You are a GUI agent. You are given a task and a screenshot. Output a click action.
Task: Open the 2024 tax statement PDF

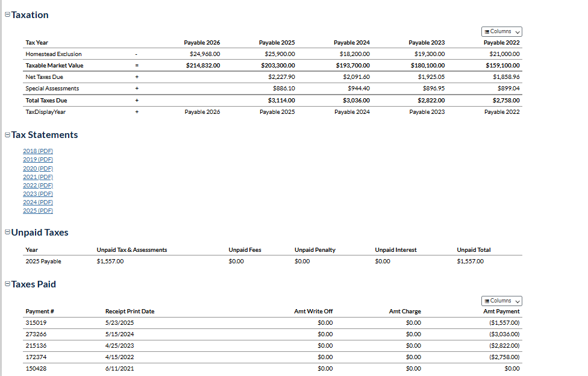pos(38,202)
